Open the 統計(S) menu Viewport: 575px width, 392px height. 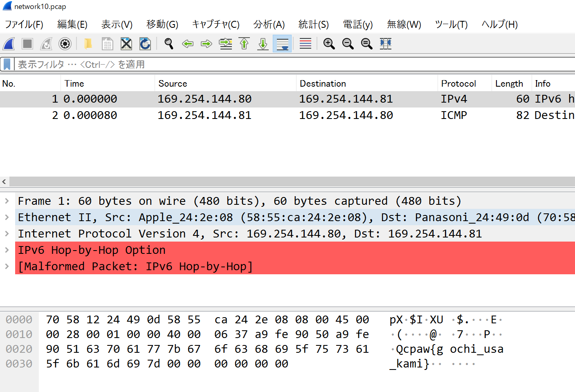tap(314, 25)
